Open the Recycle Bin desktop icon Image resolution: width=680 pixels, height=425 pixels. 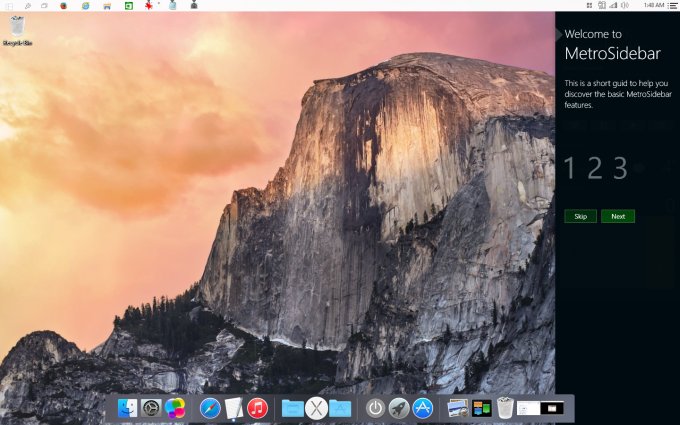pyautogui.click(x=17, y=30)
